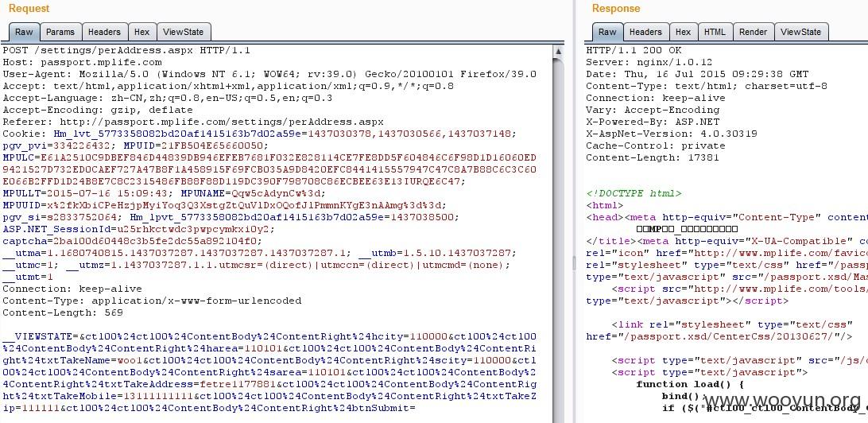This screenshot has height=423, width=868.
Task: Click the captcha cookie line
Action: click(x=132, y=242)
